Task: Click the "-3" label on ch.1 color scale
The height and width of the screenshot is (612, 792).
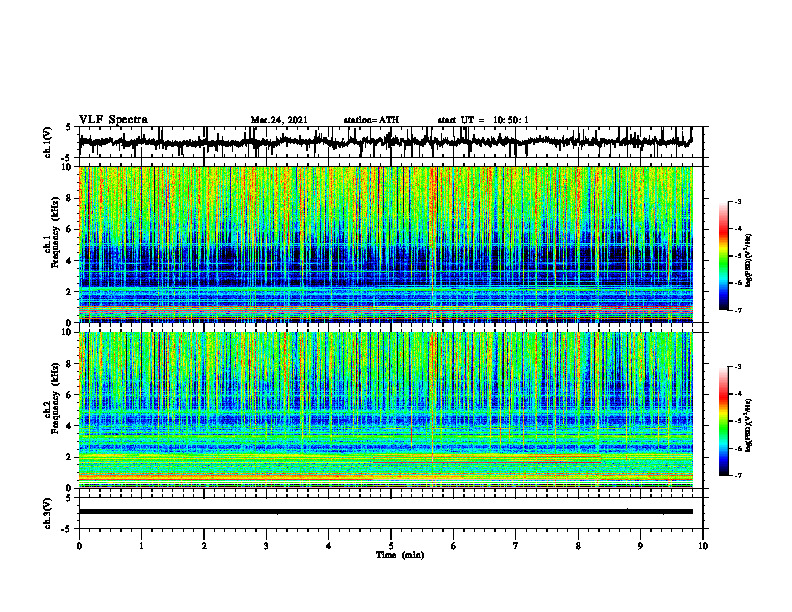Action: [x=738, y=202]
